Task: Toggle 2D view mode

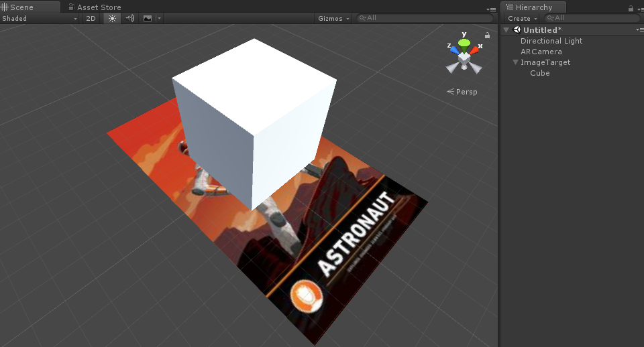Action: pos(91,18)
